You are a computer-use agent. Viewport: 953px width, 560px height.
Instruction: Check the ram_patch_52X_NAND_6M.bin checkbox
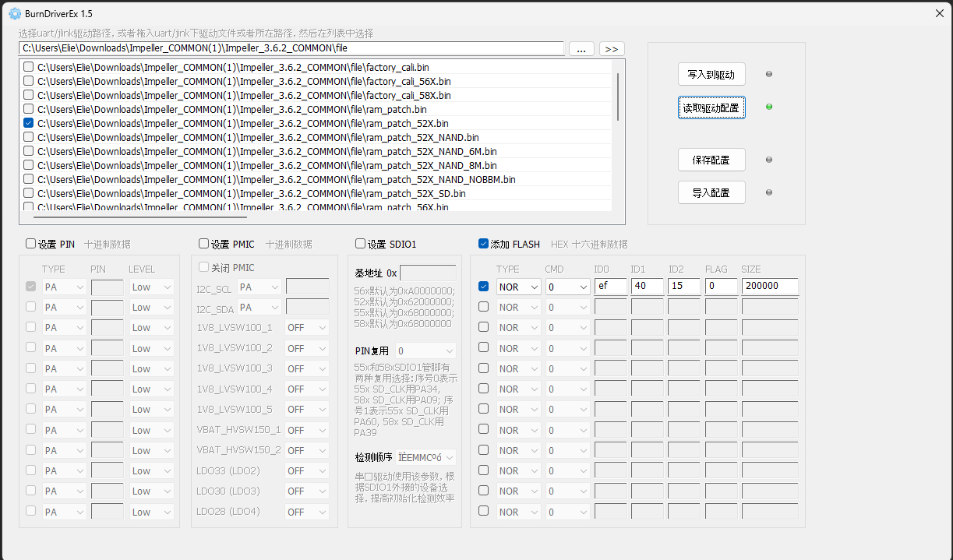(29, 151)
